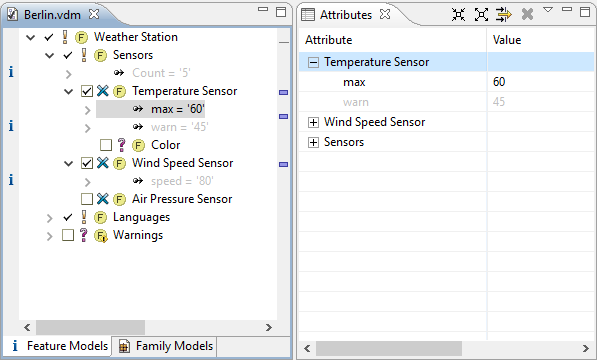Click the blue X icon beside Wind Speed Sensor

tap(102, 163)
